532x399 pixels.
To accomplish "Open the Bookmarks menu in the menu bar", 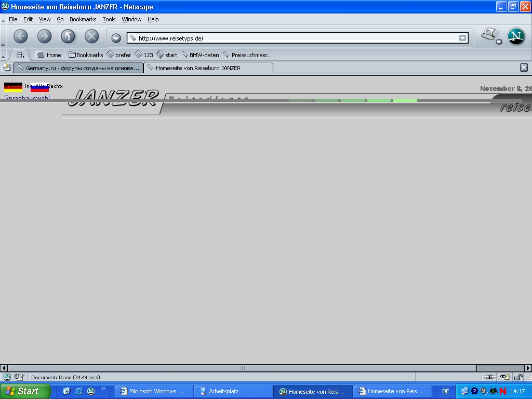I will [83, 19].
